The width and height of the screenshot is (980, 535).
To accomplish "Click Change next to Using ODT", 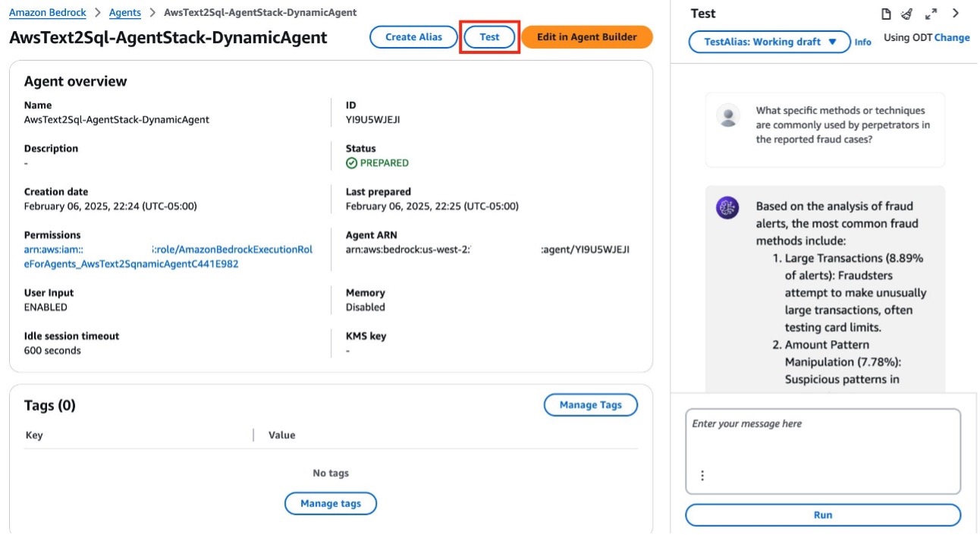I will (x=952, y=37).
